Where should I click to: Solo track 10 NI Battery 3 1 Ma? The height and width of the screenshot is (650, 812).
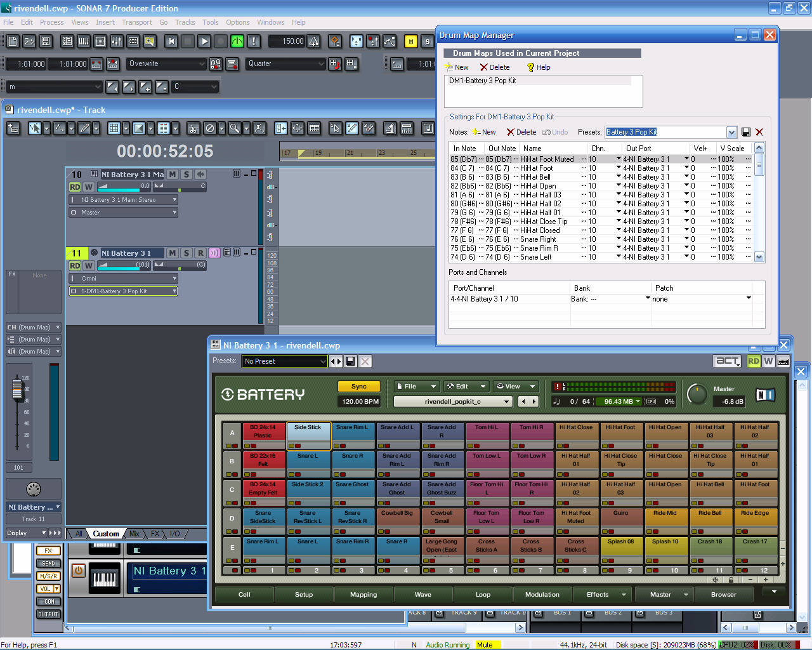tap(186, 174)
